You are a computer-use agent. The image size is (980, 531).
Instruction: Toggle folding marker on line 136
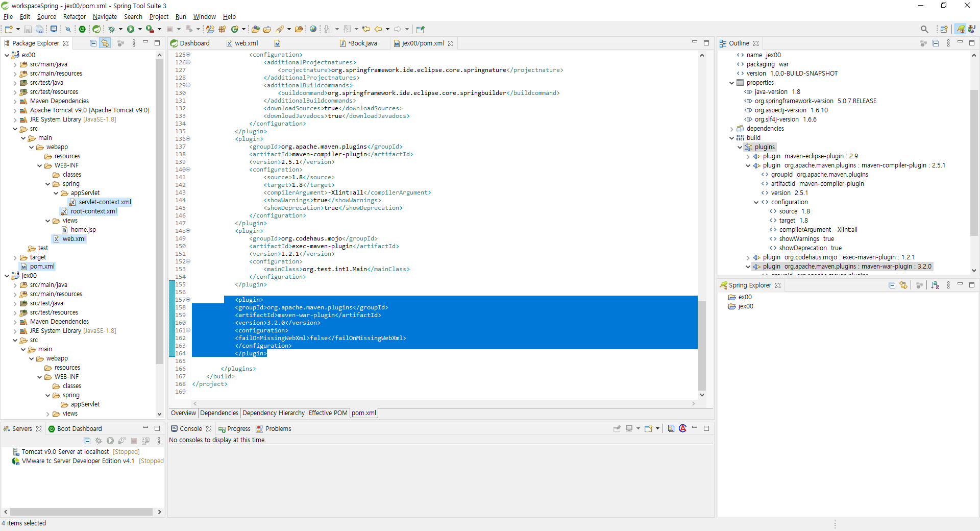[x=188, y=139]
